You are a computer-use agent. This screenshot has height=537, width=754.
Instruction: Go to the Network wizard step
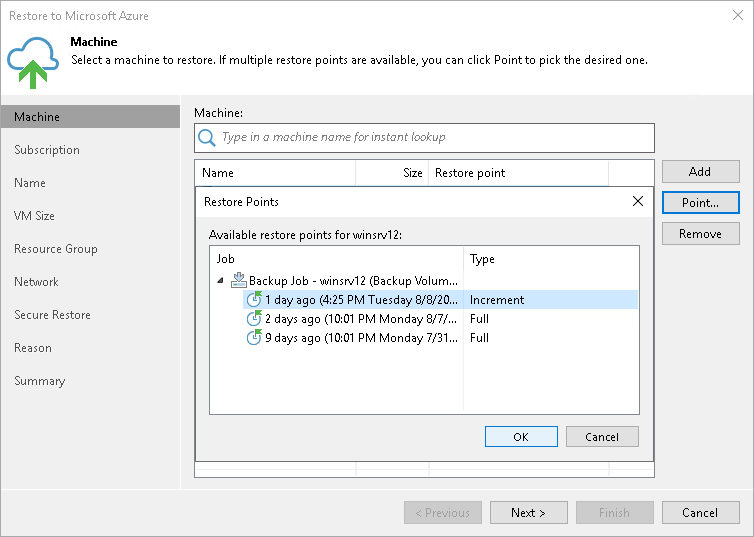point(37,282)
